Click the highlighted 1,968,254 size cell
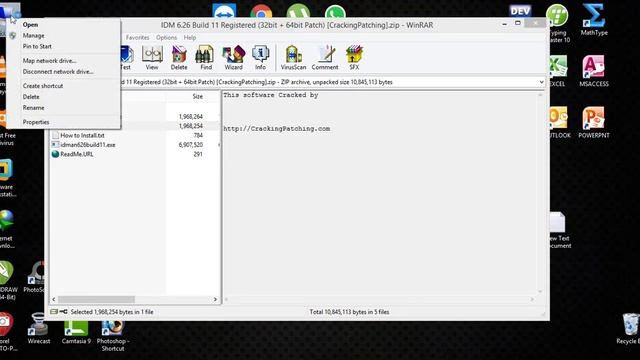This screenshot has height=360, width=640. click(191, 126)
